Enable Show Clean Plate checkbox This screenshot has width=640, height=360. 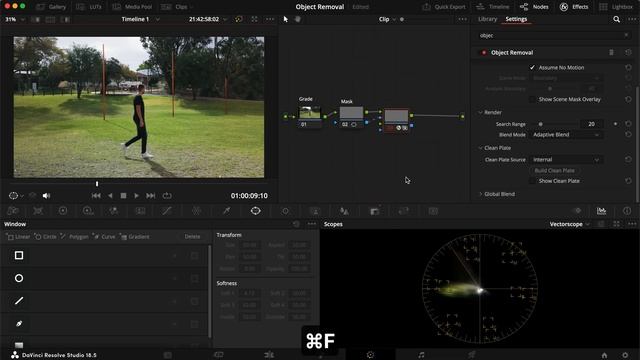click(532, 181)
